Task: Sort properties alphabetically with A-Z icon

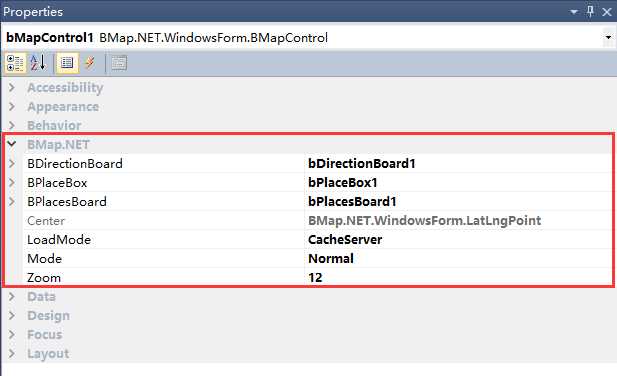Action: 38,63
